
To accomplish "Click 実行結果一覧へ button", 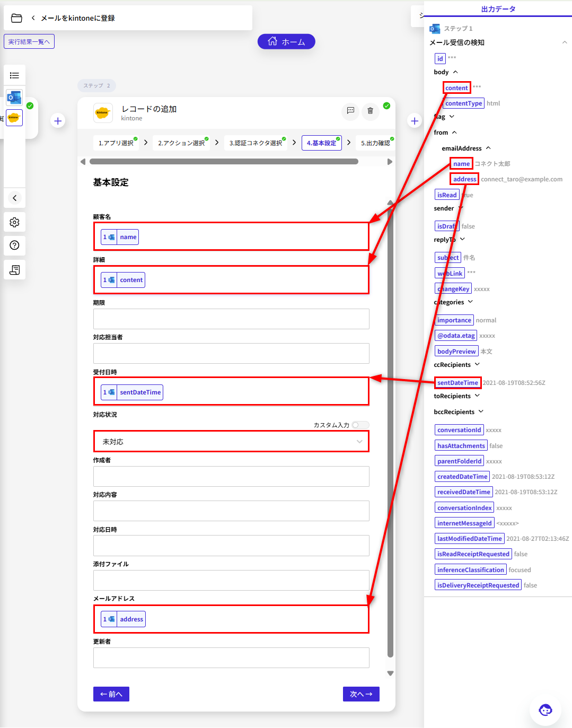I will [x=29, y=42].
